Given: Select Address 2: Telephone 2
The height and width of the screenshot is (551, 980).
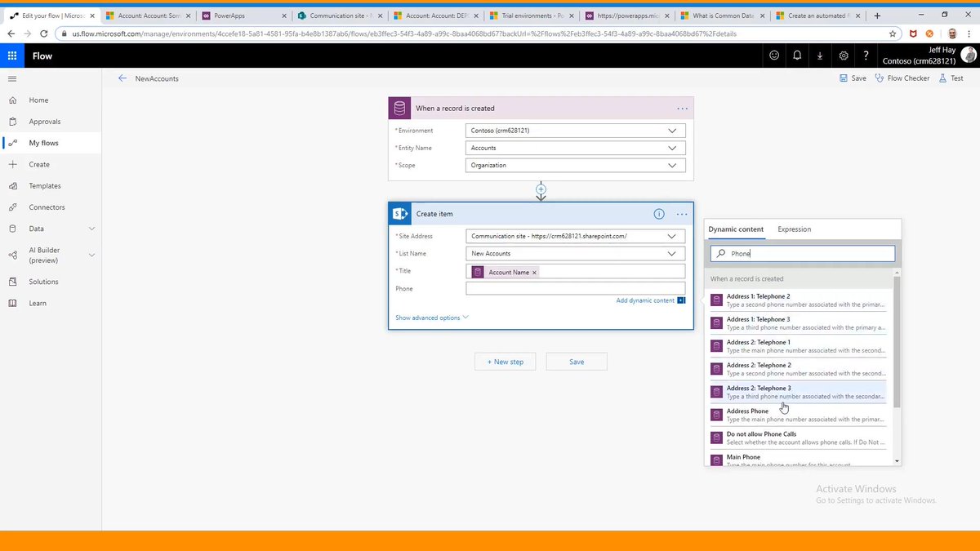Looking at the screenshot, I should [797, 369].
